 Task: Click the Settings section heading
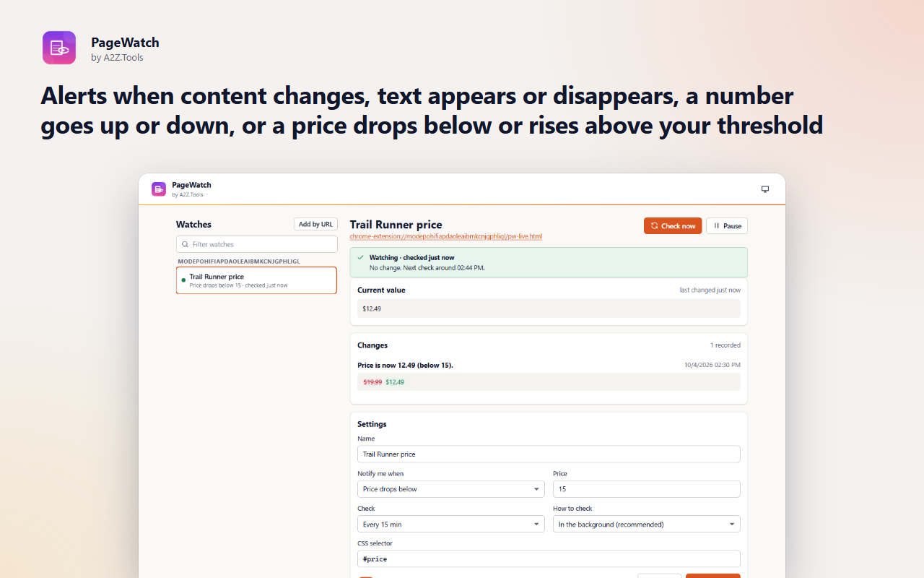(372, 424)
